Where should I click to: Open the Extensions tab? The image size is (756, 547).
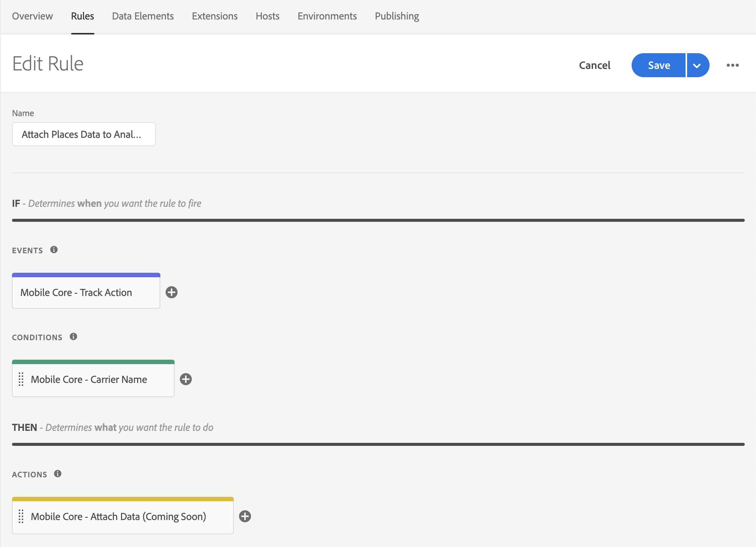pos(215,16)
